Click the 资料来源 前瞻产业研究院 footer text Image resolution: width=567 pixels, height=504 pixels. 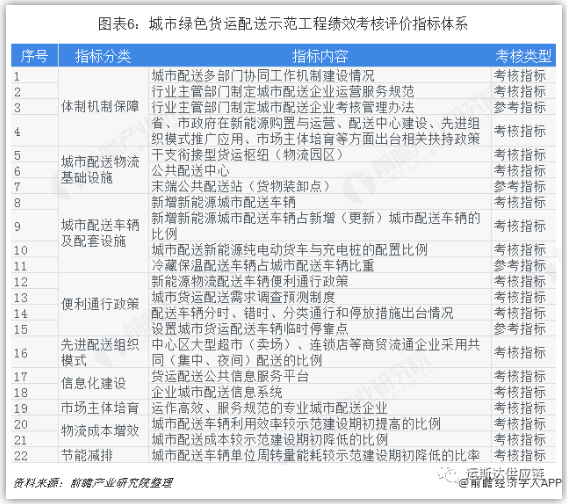point(93,483)
